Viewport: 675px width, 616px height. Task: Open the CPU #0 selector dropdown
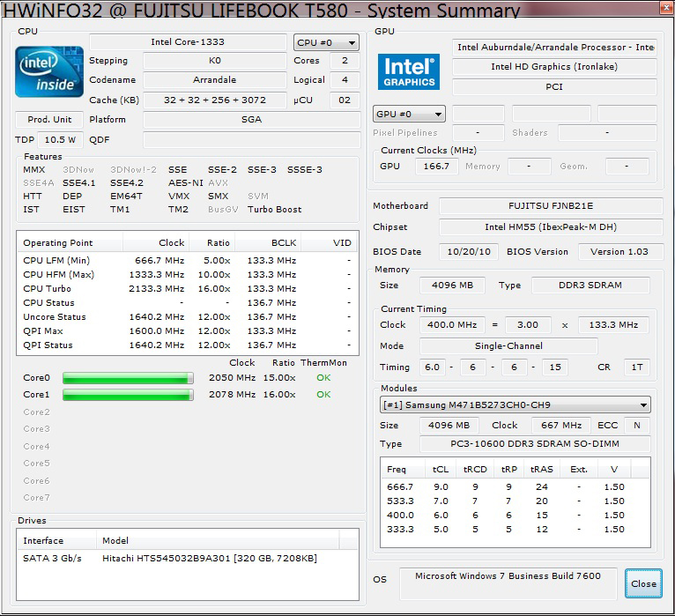pyautogui.click(x=326, y=42)
